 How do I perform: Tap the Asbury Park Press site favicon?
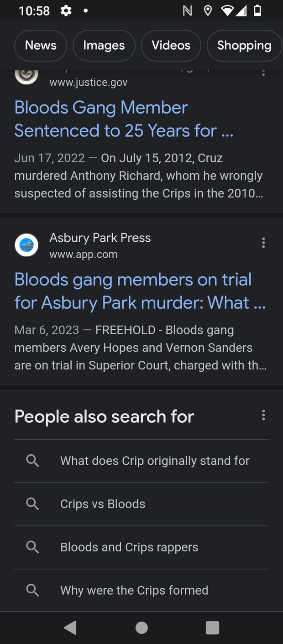[26, 245]
